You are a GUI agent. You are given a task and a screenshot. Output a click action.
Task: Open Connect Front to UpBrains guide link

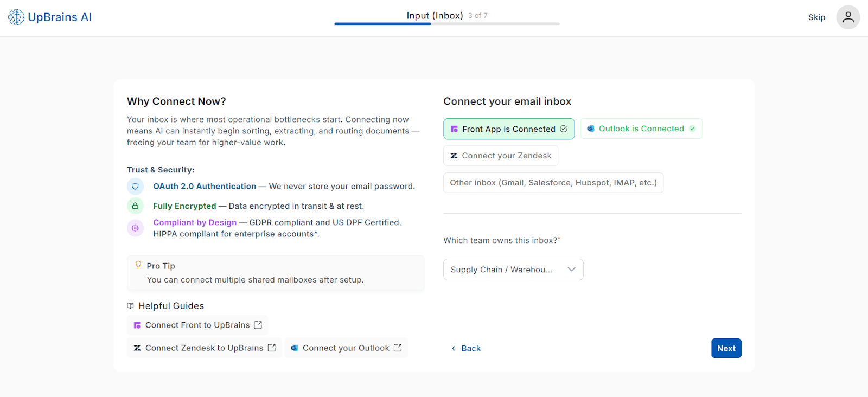coord(197,325)
